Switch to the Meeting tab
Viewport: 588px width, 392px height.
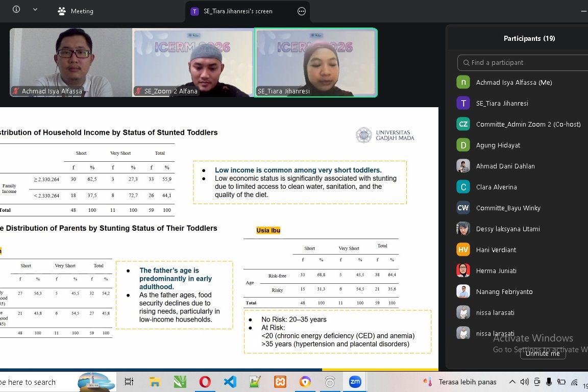(76, 11)
